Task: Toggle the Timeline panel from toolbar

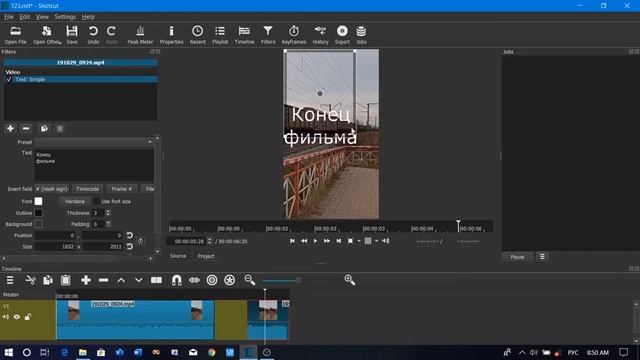Action: (244, 35)
